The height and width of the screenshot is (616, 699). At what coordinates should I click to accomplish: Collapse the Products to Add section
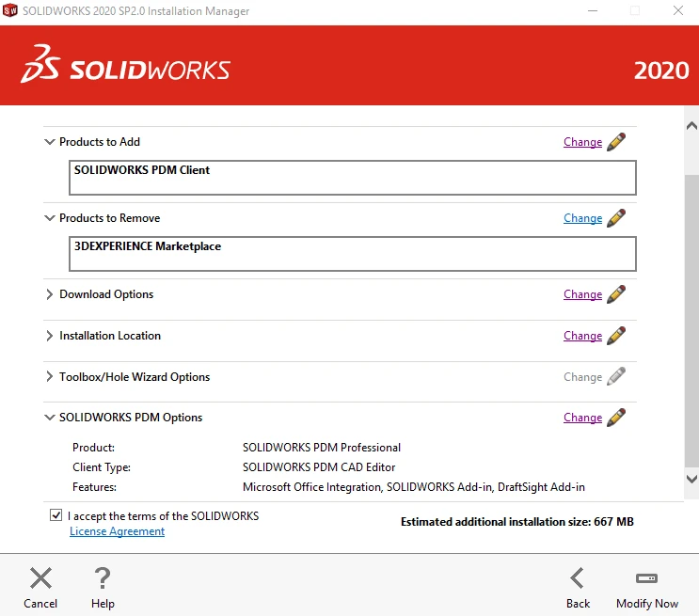click(49, 142)
